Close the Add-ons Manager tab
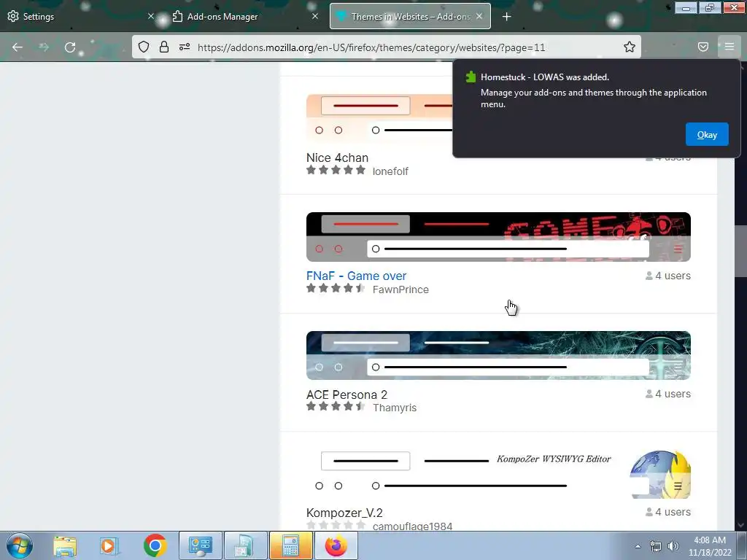 315,16
